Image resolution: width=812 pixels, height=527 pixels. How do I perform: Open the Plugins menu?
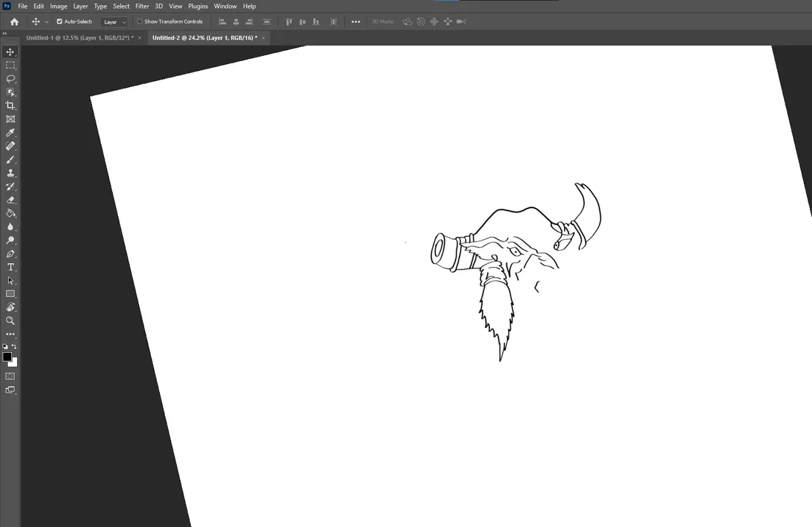click(198, 6)
